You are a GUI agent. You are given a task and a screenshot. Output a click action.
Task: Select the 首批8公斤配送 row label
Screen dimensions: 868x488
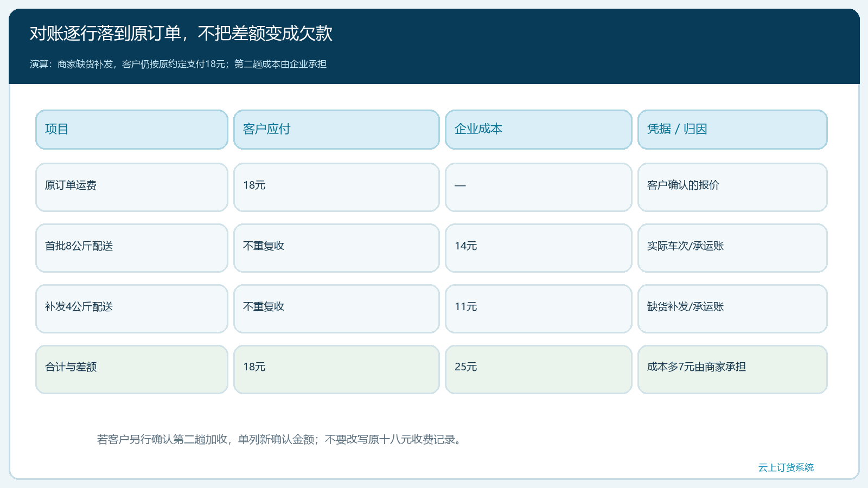[x=132, y=248]
